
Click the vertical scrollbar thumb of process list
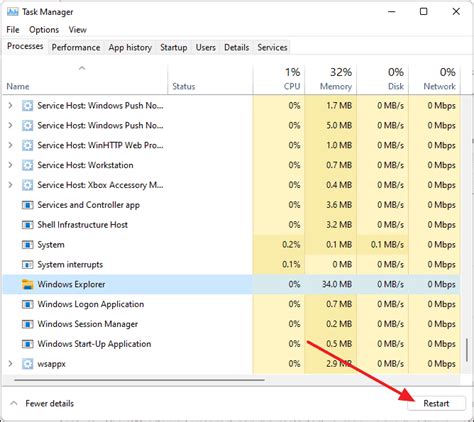point(467,350)
